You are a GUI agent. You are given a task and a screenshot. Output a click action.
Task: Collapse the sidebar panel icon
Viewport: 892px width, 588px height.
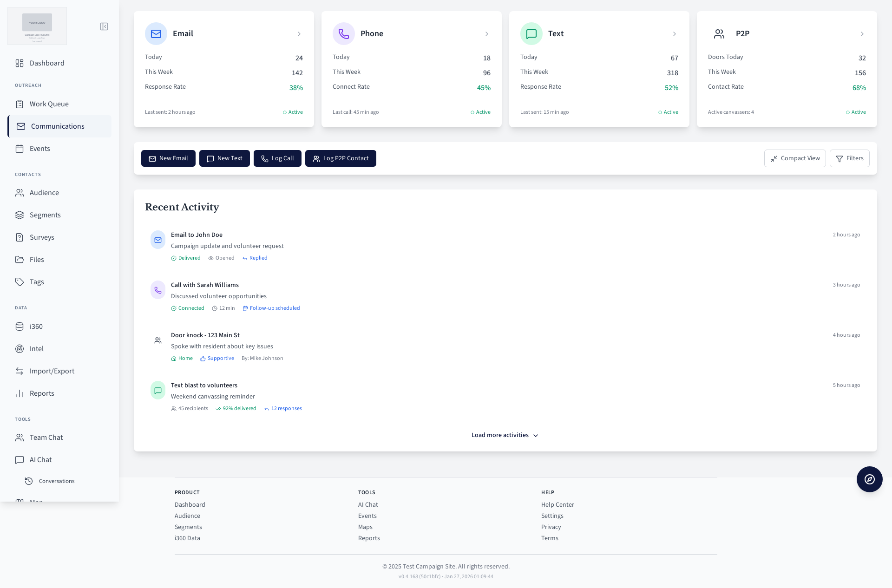click(x=104, y=26)
